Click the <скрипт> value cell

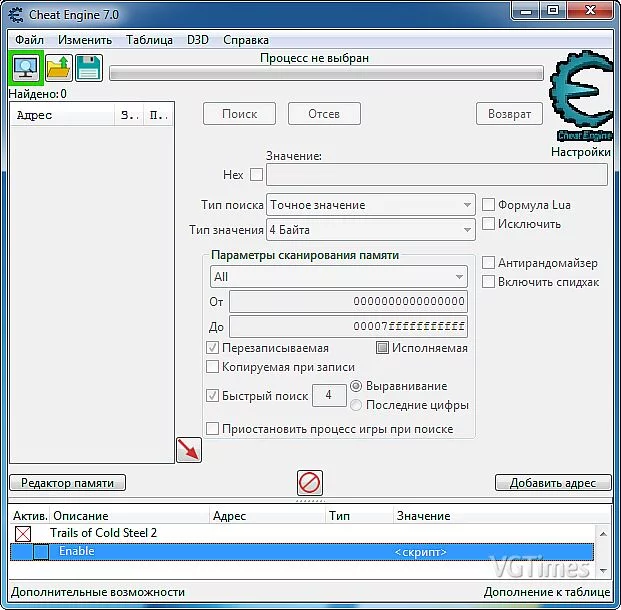421,552
